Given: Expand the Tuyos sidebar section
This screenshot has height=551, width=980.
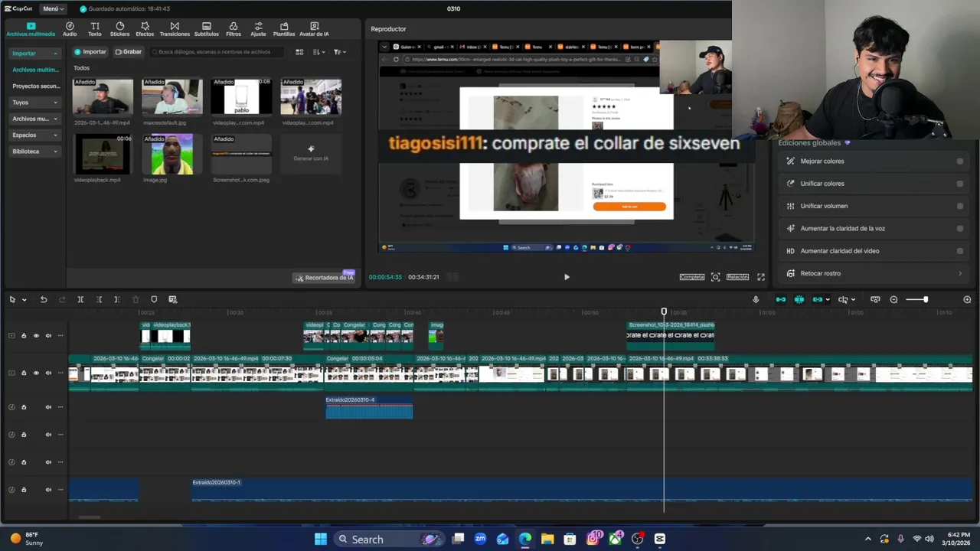Looking at the screenshot, I should tap(34, 102).
